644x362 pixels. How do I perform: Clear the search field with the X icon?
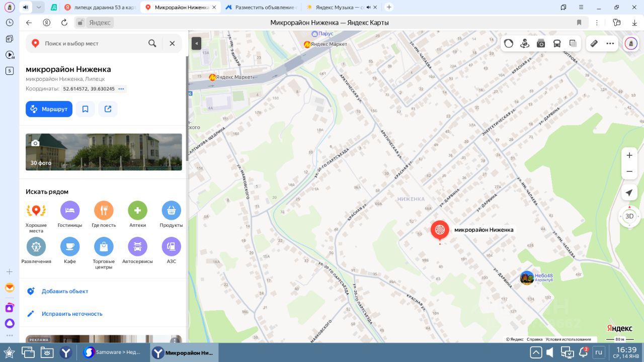coord(172,44)
